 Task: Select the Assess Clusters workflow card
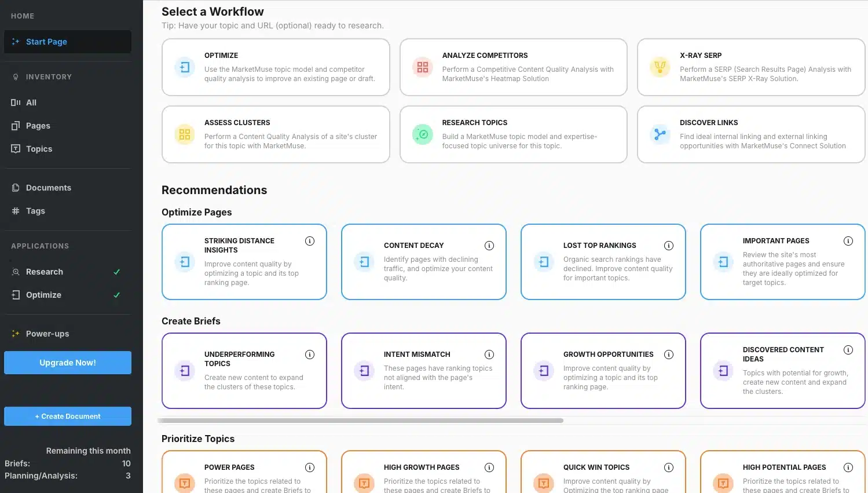click(x=276, y=134)
